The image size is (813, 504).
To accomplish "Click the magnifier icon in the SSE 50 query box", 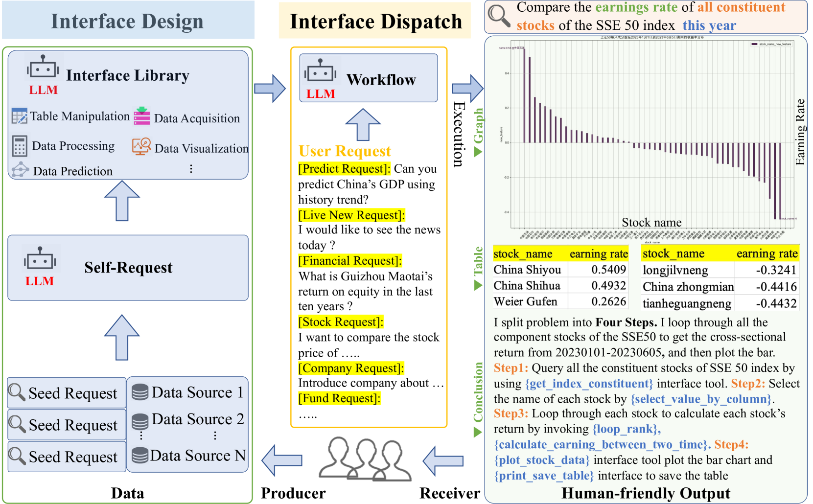I will [x=499, y=16].
